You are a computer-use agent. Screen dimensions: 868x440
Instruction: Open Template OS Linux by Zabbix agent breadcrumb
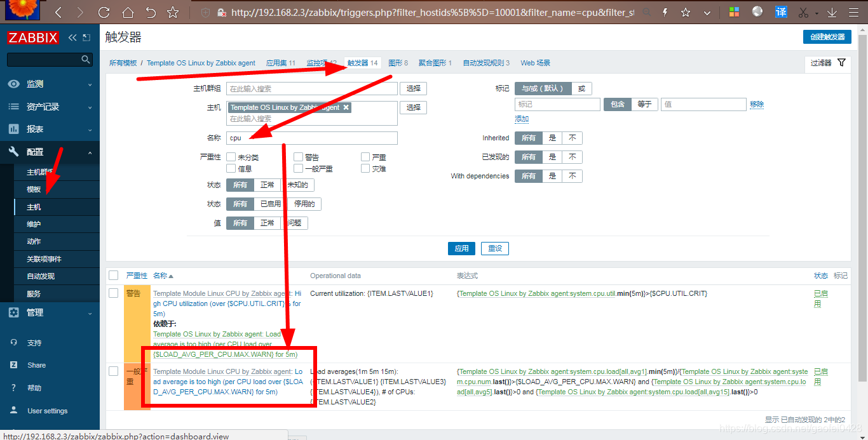click(x=201, y=63)
